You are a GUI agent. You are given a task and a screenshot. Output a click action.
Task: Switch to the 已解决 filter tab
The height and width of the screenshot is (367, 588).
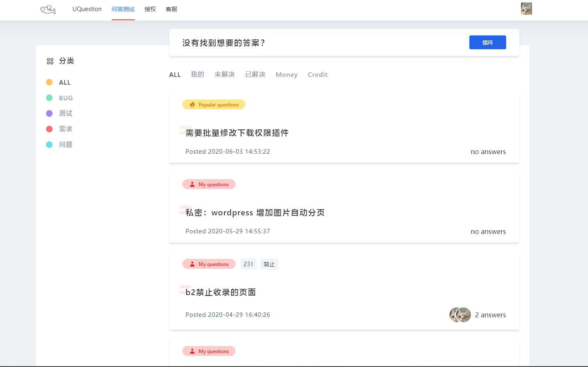pos(255,74)
